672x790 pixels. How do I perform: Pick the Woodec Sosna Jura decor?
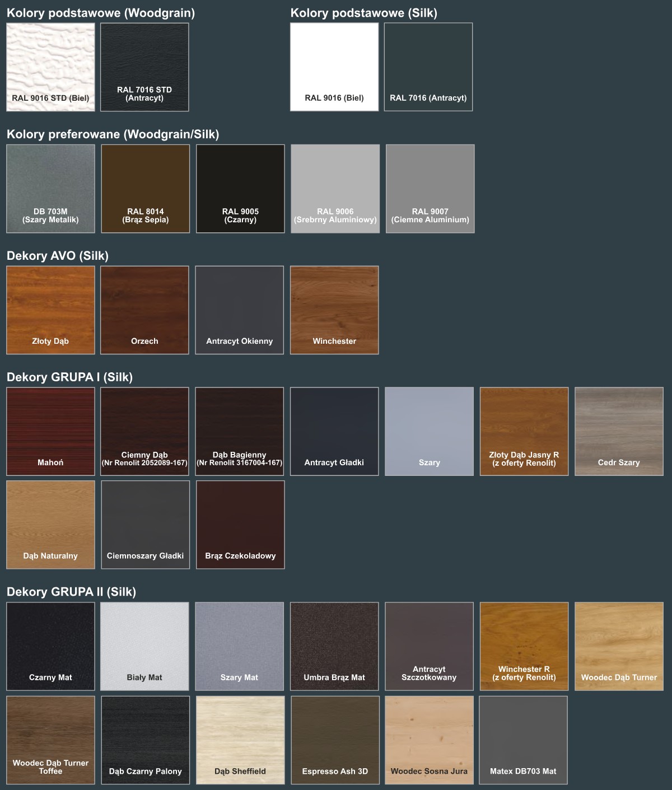[x=429, y=740]
